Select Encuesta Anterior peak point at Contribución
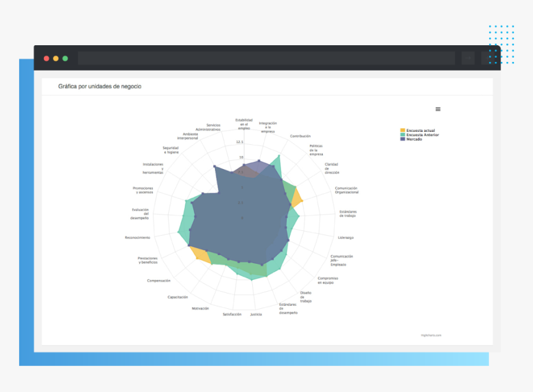This screenshot has height=392, width=533. pos(279,156)
